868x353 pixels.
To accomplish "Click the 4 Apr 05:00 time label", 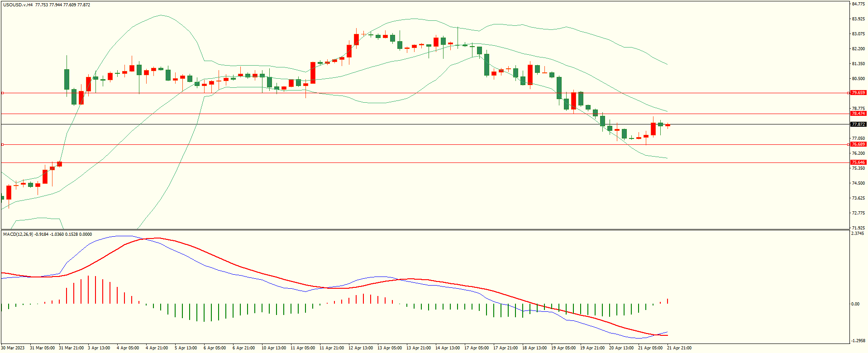I will point(128,348).
